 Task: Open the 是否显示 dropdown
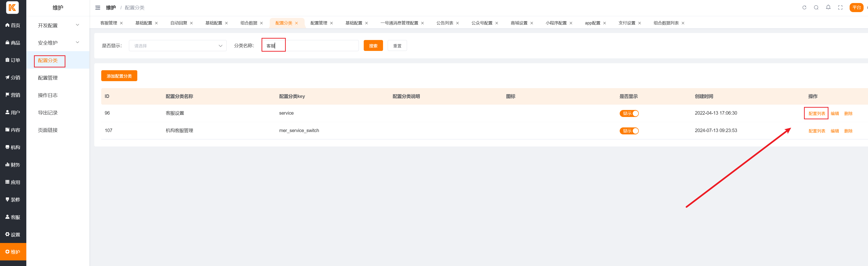tap(178, 46)
